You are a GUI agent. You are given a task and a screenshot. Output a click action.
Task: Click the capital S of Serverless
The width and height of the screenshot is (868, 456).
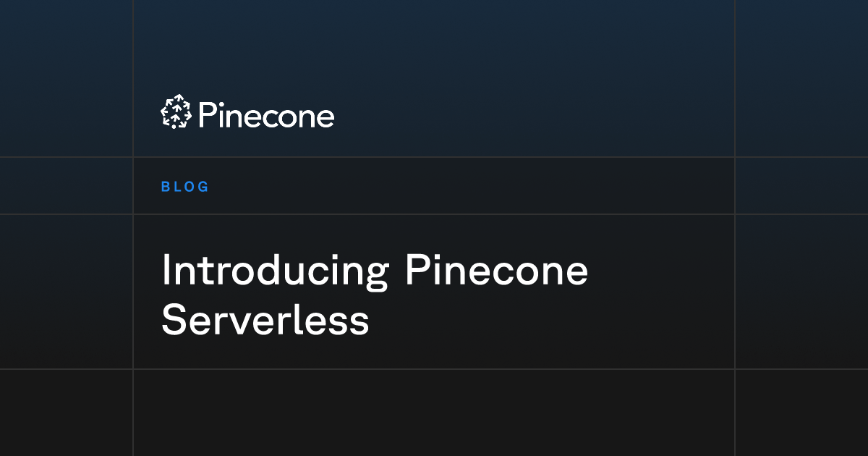[174, 320]
